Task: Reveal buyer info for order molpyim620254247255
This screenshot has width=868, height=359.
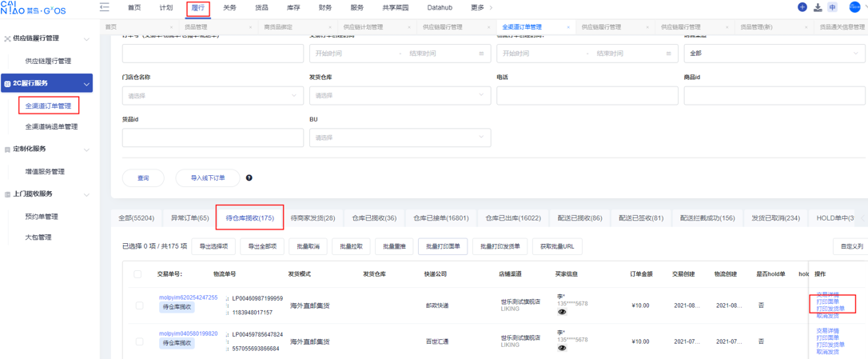Action: pyautogui.click(x=563, y=312)
